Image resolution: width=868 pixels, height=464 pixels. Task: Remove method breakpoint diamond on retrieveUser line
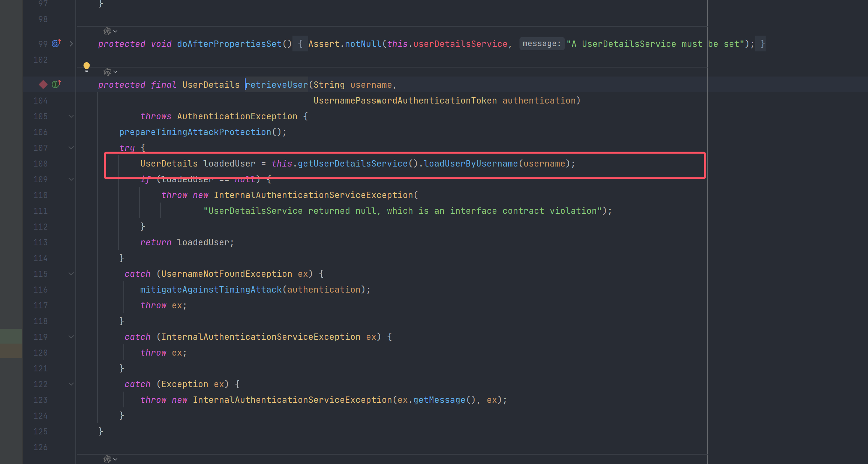point(43,84)
